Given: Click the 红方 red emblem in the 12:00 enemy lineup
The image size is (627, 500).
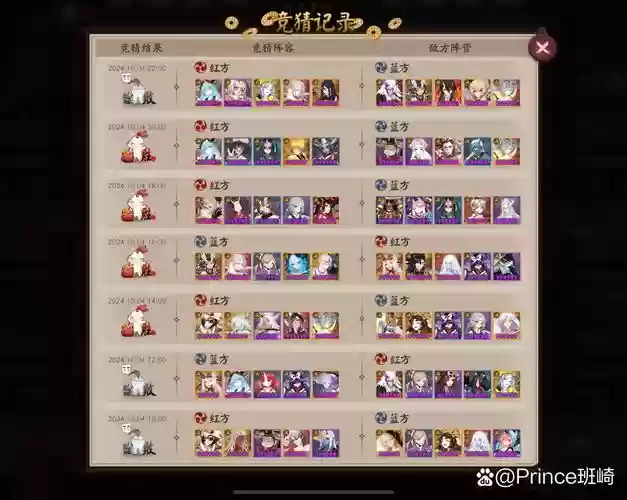Looking at the screenshot, I should coord(381,359).
